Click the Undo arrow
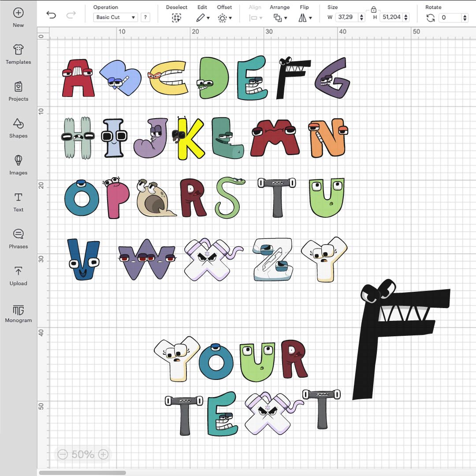This screenshot has width=476, height=476. 51,15
